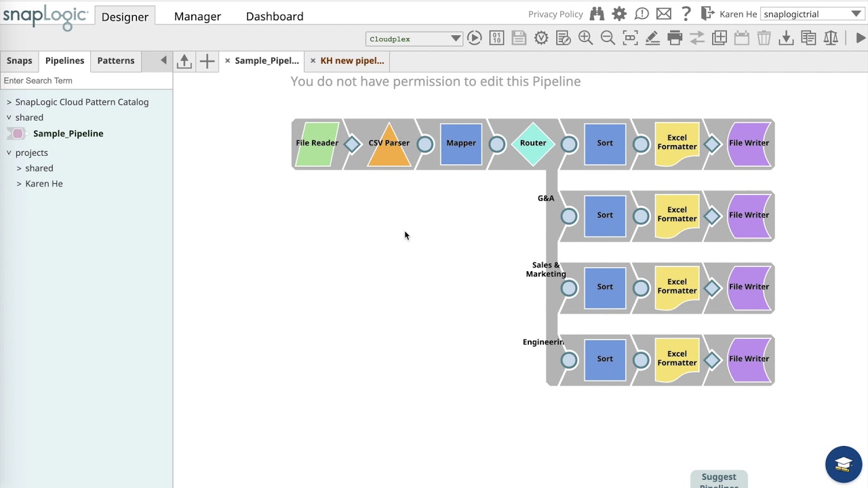The image size is (868, 488).
Task: Collapse the projects tree node
Action: click(x=9, y=153)
